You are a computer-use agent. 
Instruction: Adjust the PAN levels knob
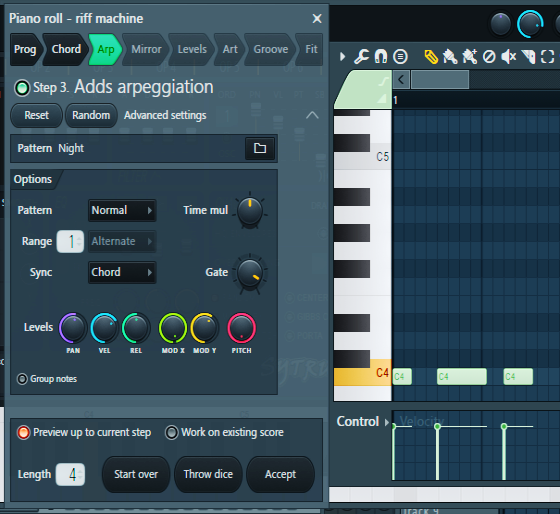[73, 328]
